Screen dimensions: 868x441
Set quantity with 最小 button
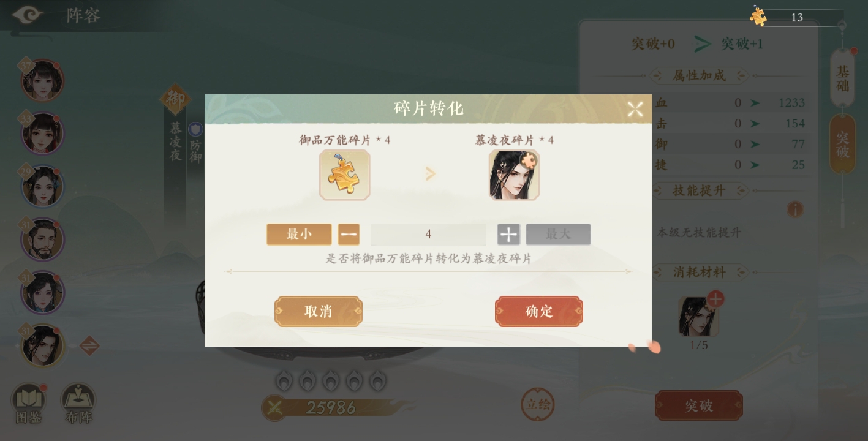tap(299, 234)
